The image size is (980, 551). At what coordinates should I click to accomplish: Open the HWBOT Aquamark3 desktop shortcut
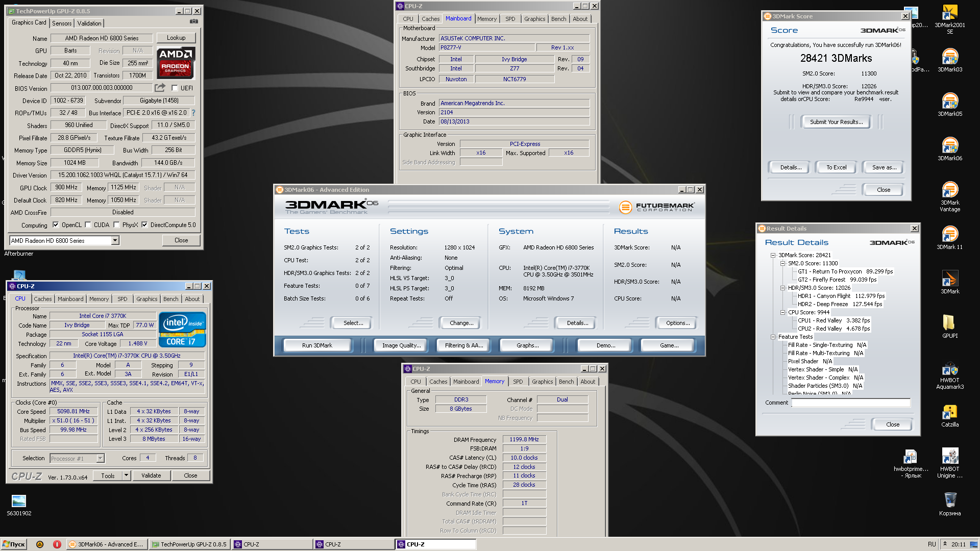coord(949,375)
